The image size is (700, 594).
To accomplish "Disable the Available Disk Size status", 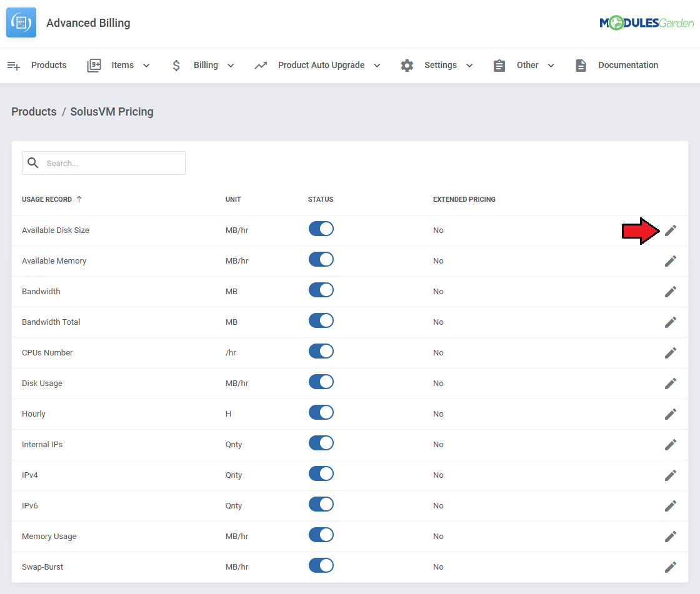I will click(321, 229).
